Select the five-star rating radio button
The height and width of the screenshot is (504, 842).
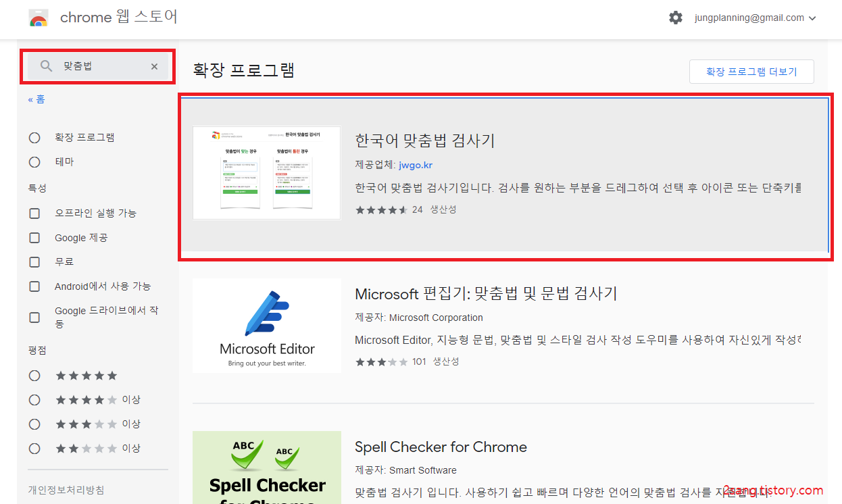coord(34,376)
